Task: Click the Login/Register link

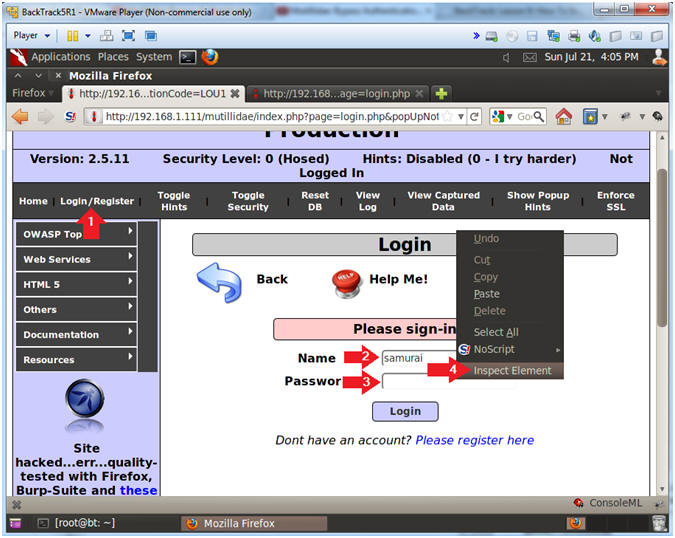Action: (97, 201)
